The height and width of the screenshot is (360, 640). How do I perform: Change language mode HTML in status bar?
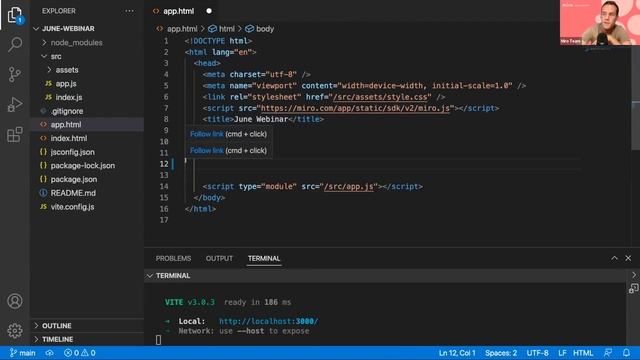click(x=583, y=353)
